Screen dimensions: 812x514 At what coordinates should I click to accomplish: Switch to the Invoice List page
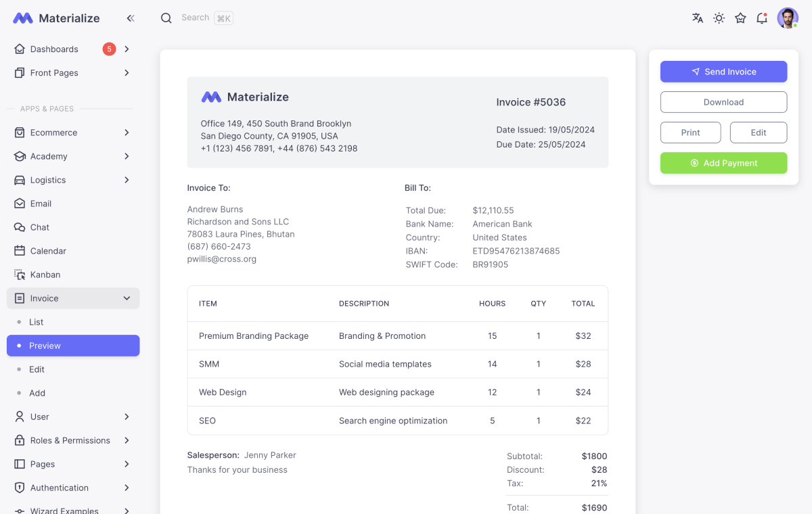pos(37,322)
